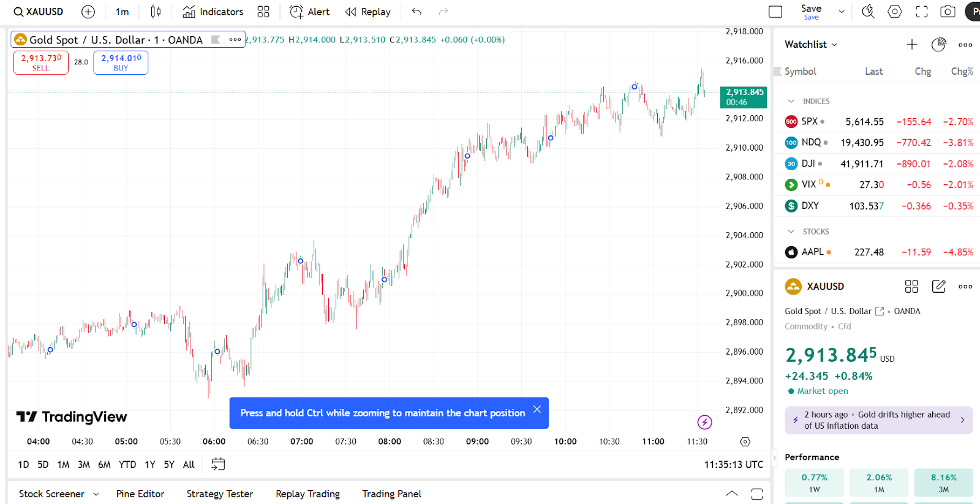980x504 pixels.
Task: Open the Indicators menu
Action: point(213,12)
